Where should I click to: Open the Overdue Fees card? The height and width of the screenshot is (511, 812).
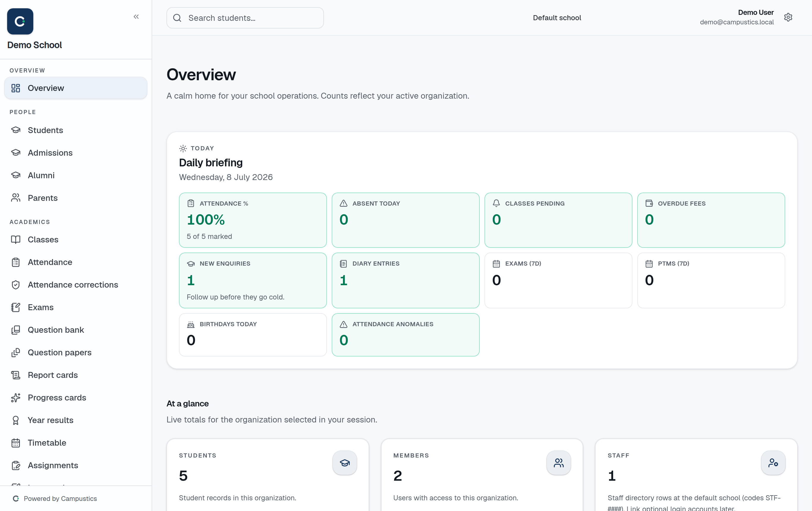(711, 220)
